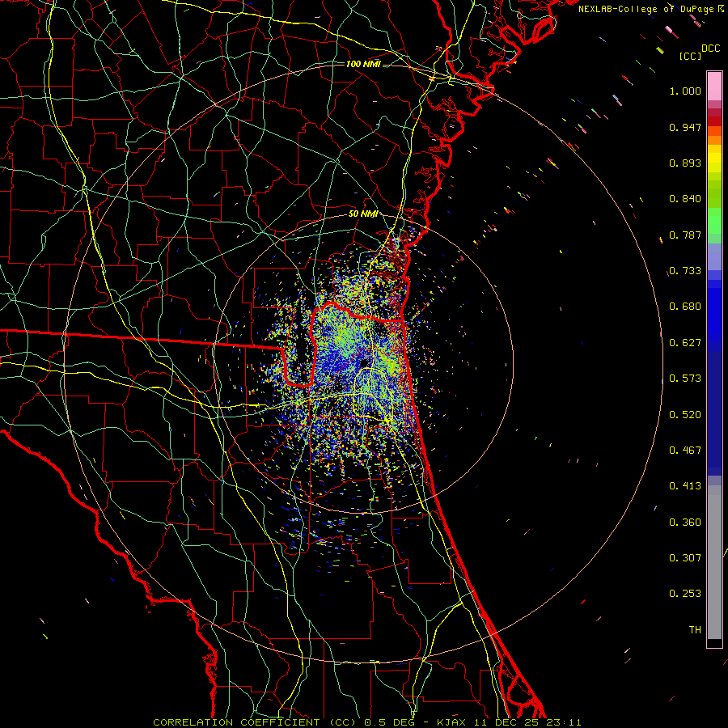Click the 0.520 value on the color scale
This screenshot has width=728, height=728.
click(x=685, y=415)
